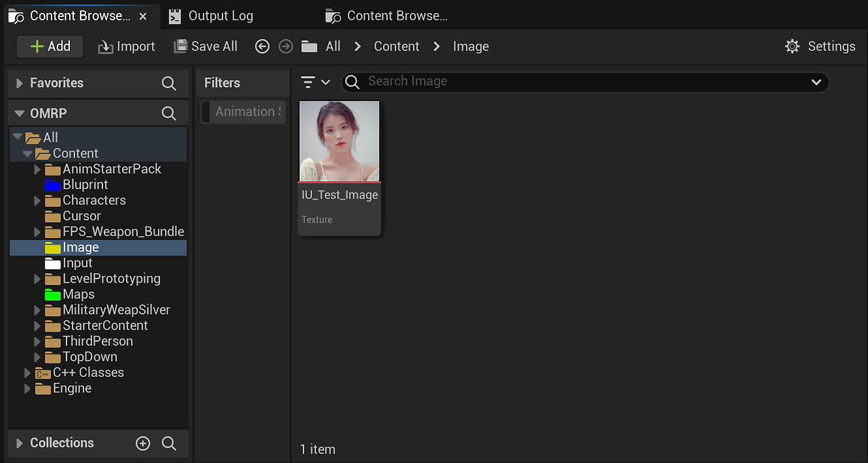Expand the TopDown folder
The height and width of the screenshot is (463, 868).
(x=38, y=357)
